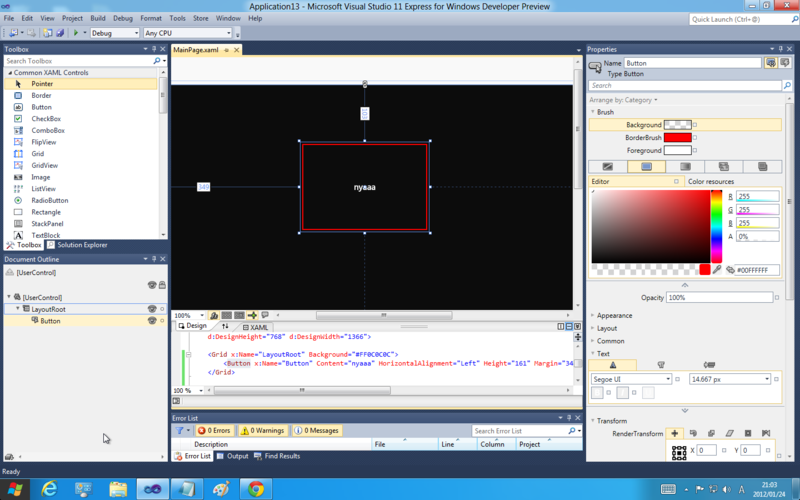
Task: Toggle snap to snaplines icon
Action: pyautogui.click(x=252, y=315)
